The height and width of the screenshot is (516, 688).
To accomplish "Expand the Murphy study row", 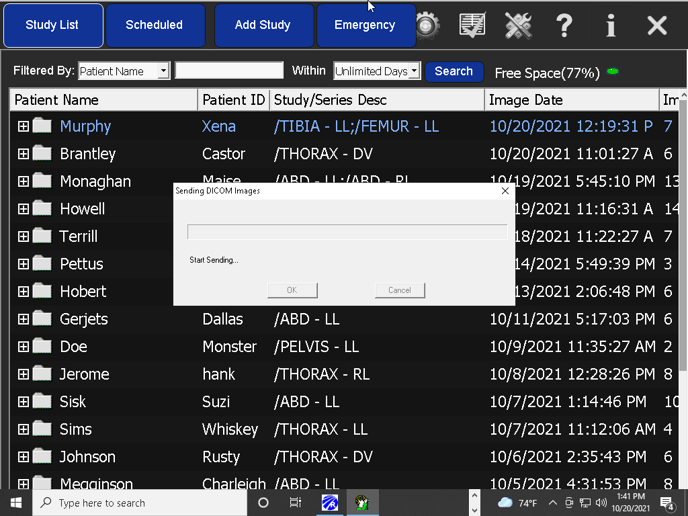I will (23, 127).
